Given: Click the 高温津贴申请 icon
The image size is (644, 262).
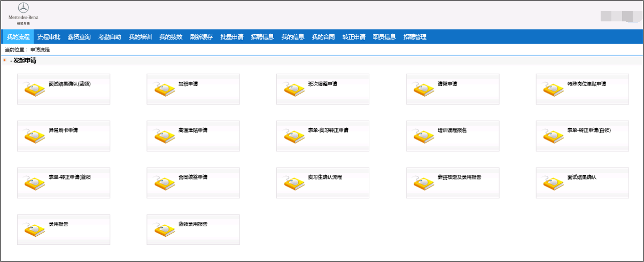Looking at the screenshot, I should 165,136.
